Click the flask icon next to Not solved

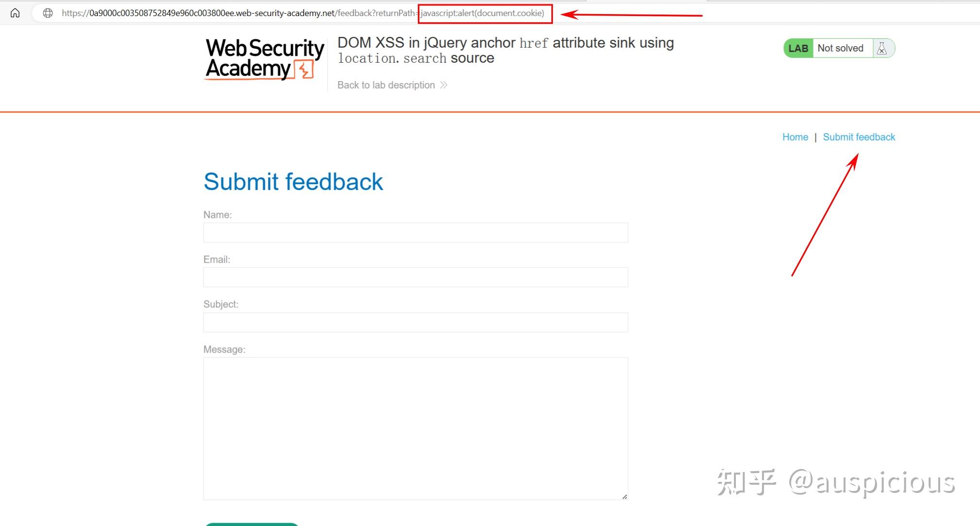pos(882,48)
